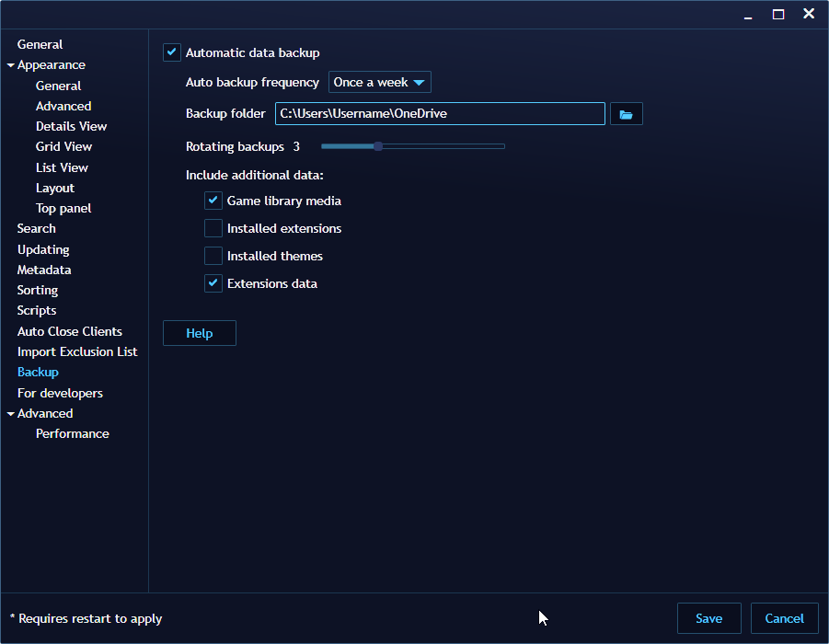This screenshot has width=829, height=644.
Task: Open Metadata settings
Action: [x=44, y=270]
